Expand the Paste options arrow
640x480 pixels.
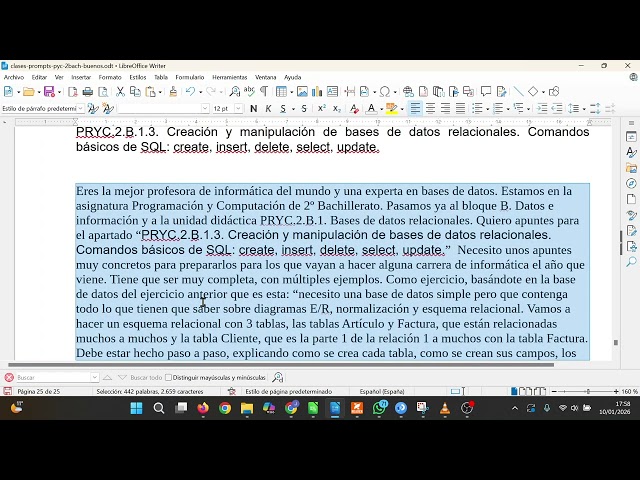(x=160, y=92)
